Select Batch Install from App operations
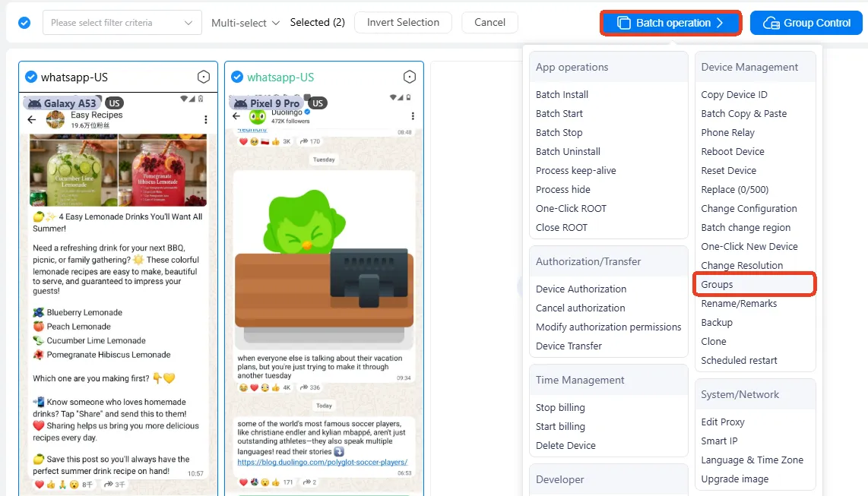This screenshot has height=496, width=868. [562, 94]
